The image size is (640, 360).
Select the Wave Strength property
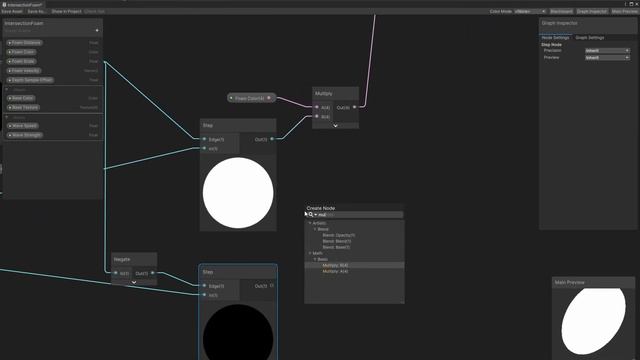coord(25,135)
